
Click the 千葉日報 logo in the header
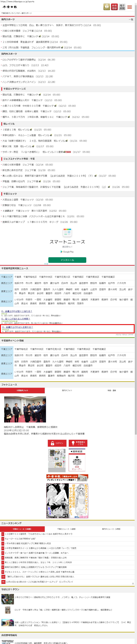[10, 7]
